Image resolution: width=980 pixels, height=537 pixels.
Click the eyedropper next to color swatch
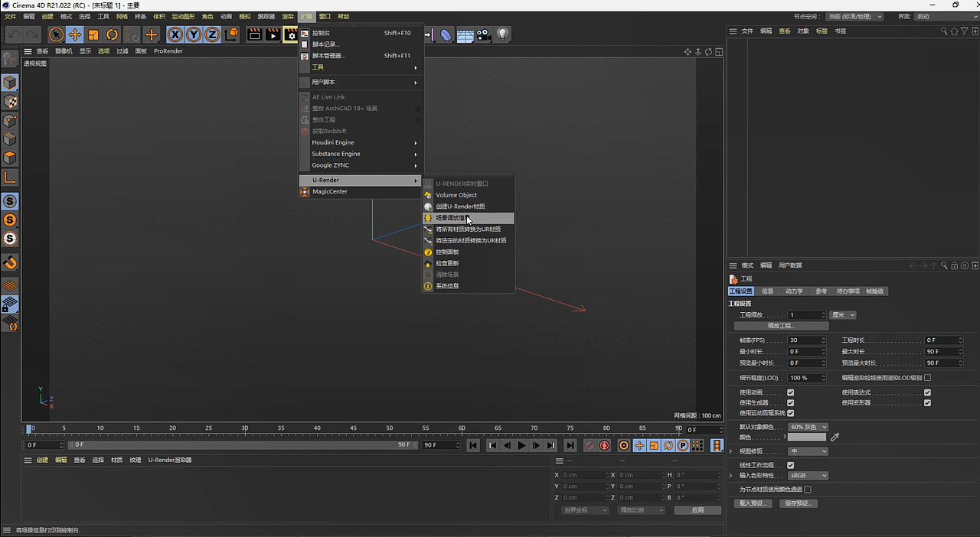(835, 437)
